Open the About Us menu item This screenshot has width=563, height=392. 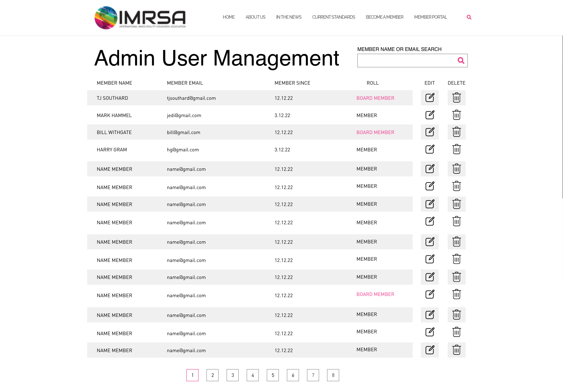point(255,17)
